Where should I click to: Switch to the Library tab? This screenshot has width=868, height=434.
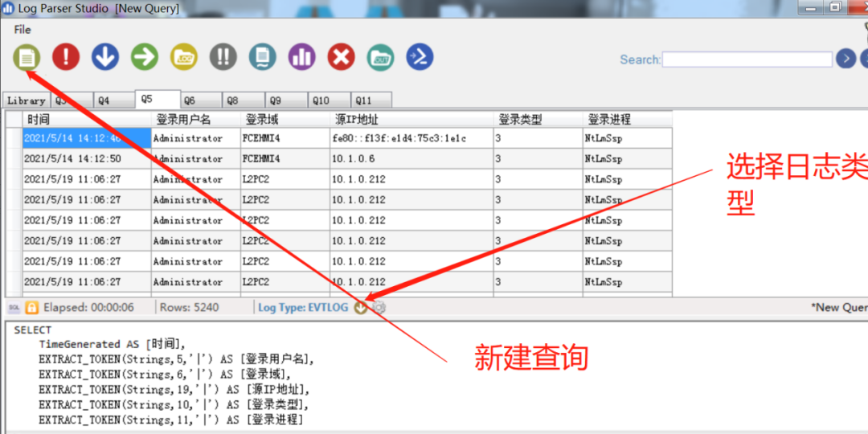(x=26, y=100)
